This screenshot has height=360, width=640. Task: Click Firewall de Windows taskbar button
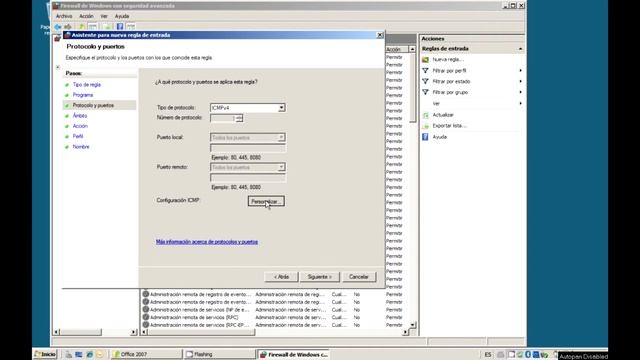(x=293, y=354)
